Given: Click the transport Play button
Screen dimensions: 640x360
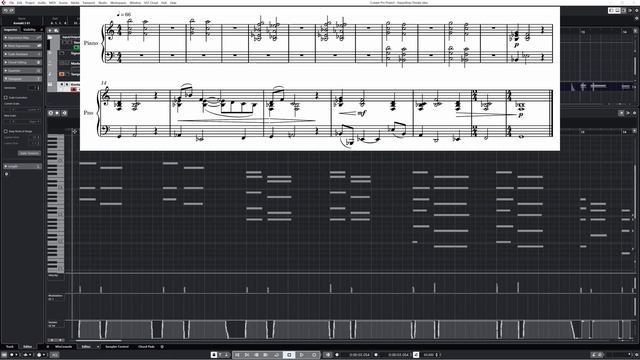Looking at the screenshot, I should pos(302,355).
